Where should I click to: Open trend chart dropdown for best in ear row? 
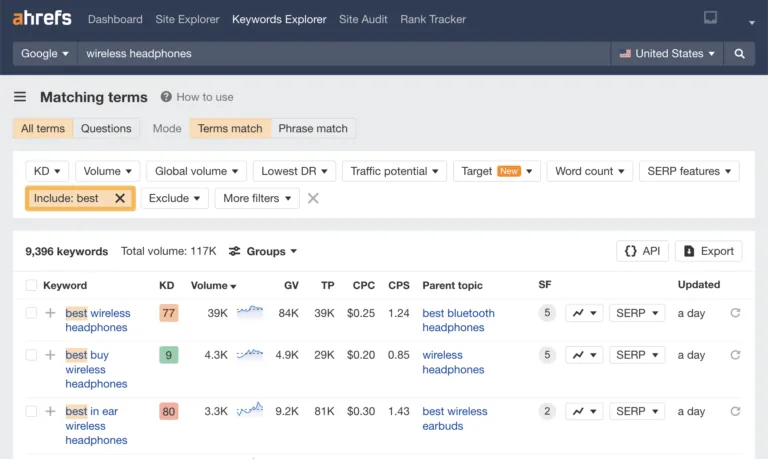click(x=584, y=411)
